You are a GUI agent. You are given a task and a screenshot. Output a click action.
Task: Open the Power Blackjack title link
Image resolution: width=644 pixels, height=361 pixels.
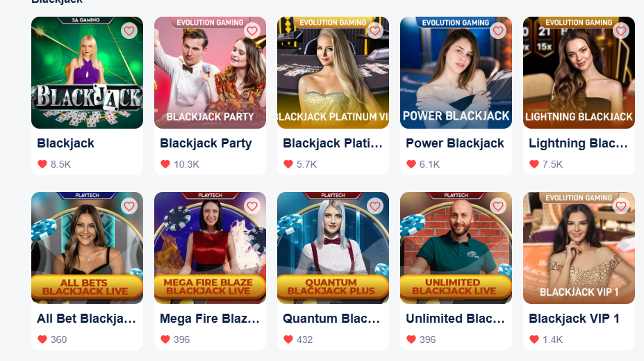point(454,143)
